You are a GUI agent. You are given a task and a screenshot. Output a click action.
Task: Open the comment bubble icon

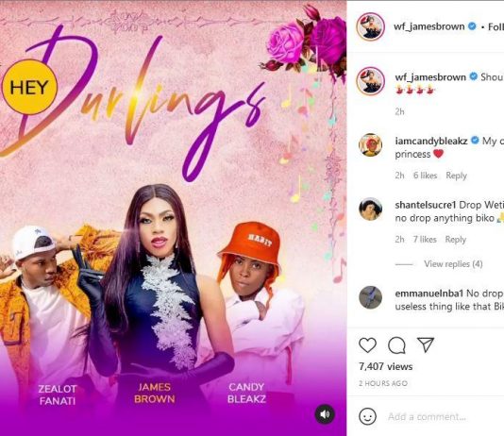(x=396, y=345)
